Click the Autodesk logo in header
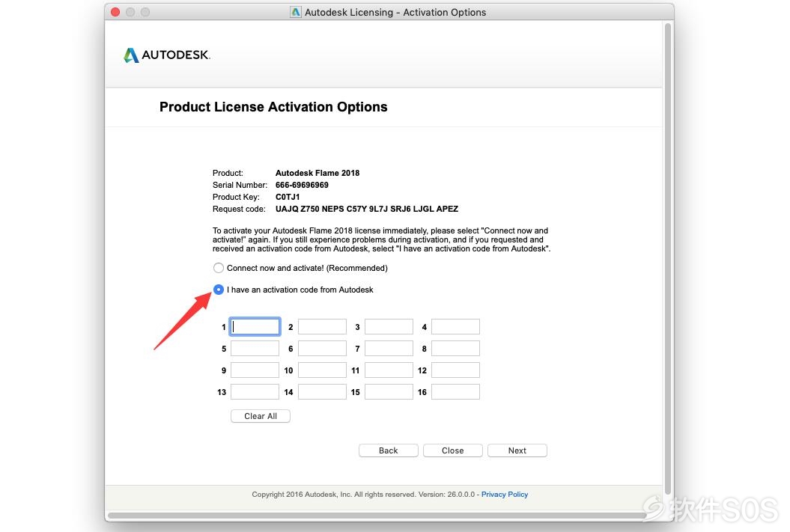The image size is (790, 532). click(x=167, y=55)
